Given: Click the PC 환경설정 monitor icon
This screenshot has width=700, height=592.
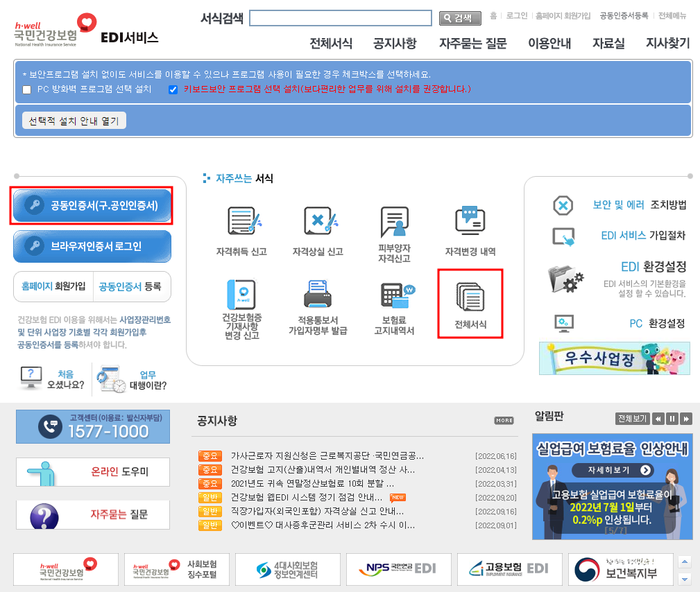Looking at the screenshot, I should pos(564,324).
